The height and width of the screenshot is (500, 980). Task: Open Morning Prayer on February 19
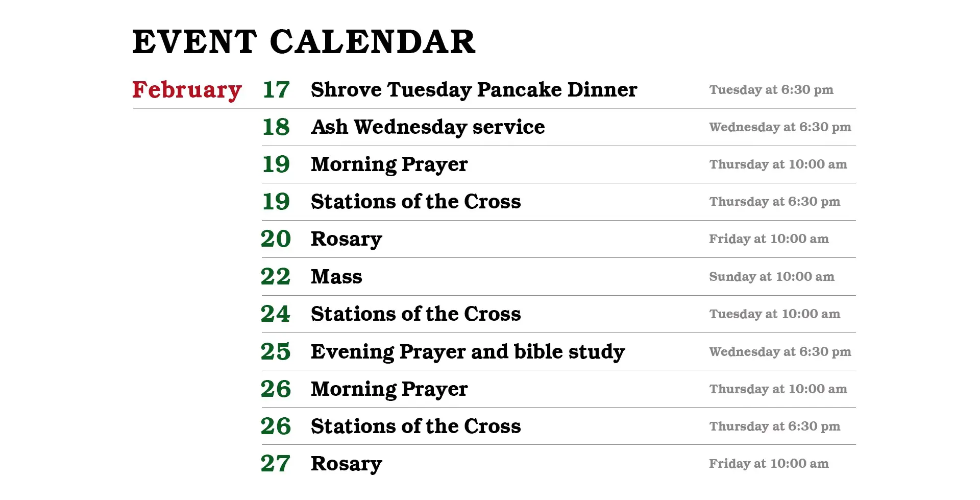pos(389,164)
